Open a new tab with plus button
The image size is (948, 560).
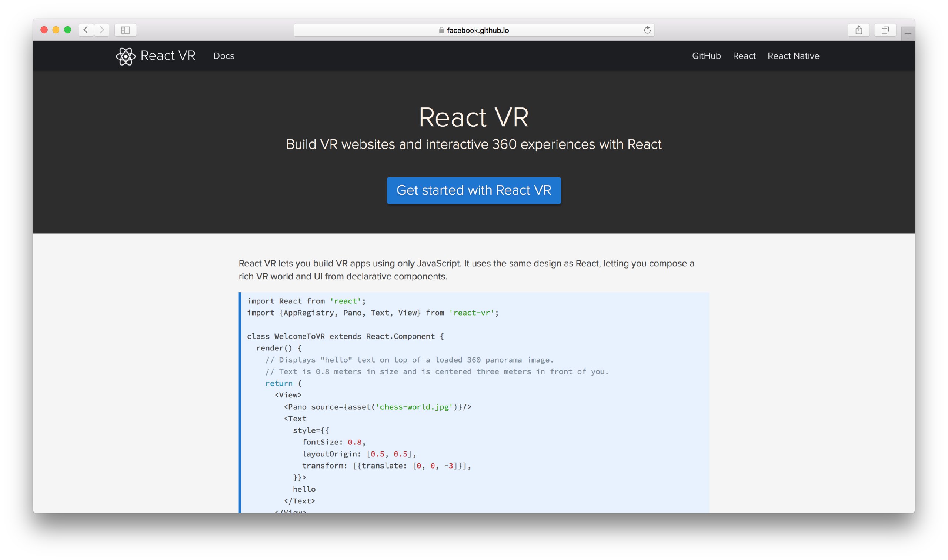(908, 34)
